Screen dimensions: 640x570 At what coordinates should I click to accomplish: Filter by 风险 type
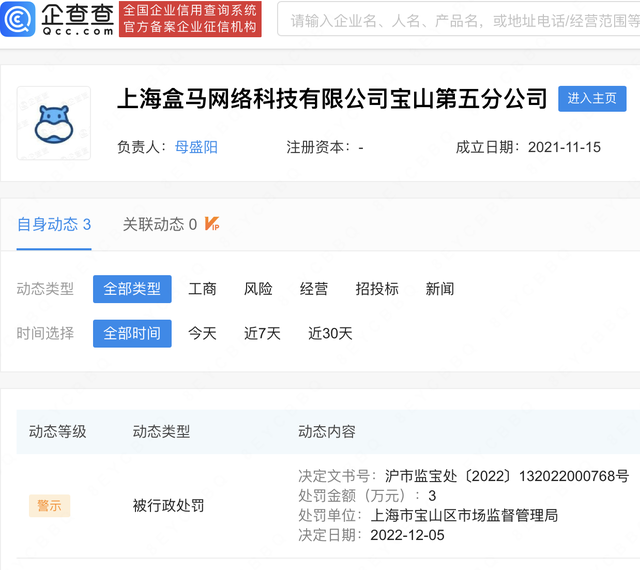click(x=258, y=289)
